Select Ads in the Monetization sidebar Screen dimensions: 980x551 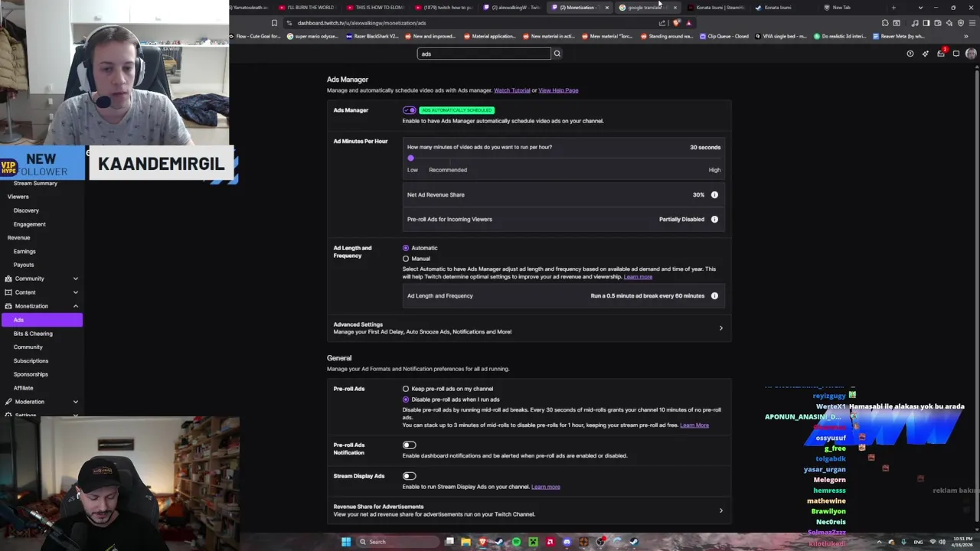42,320
